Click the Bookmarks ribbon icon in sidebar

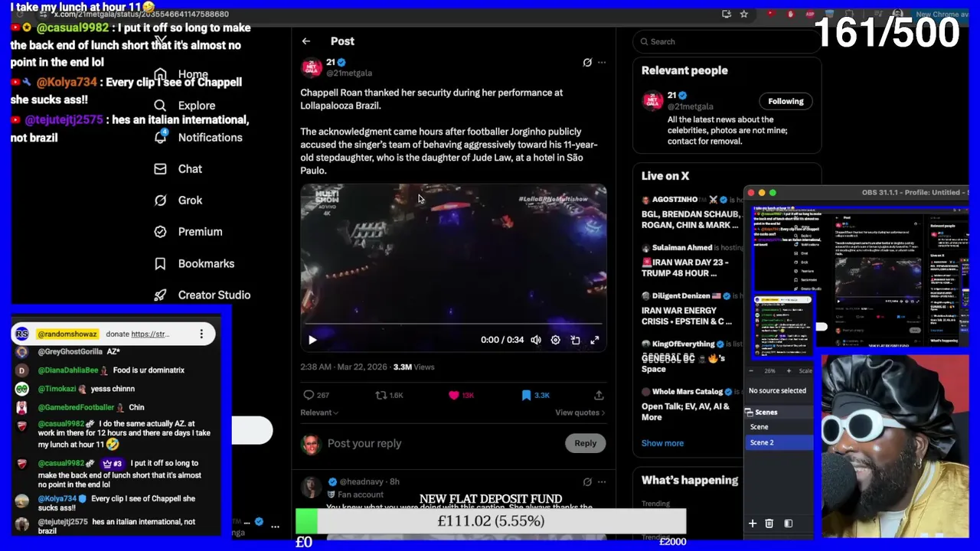(x=160, y=263)
